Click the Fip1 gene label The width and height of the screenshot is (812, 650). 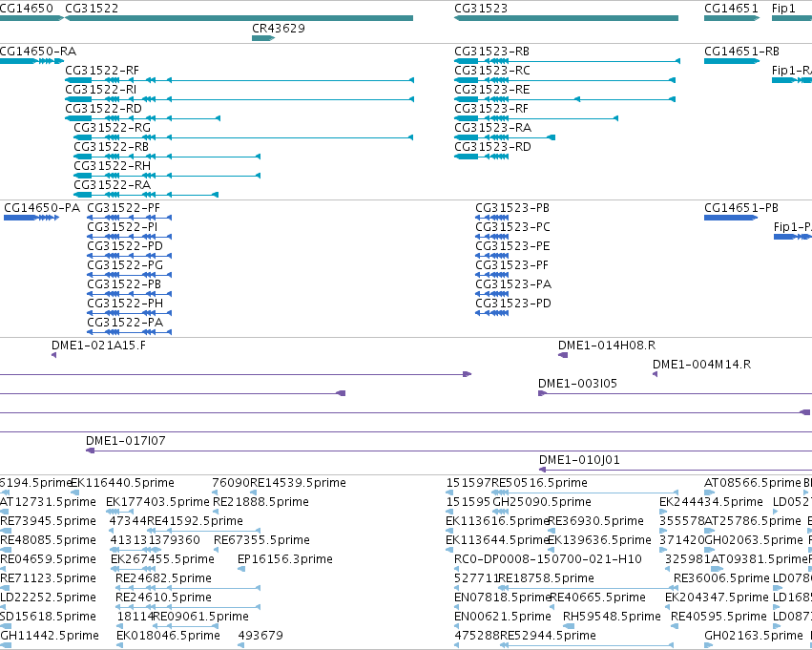(x=783, y=9)
